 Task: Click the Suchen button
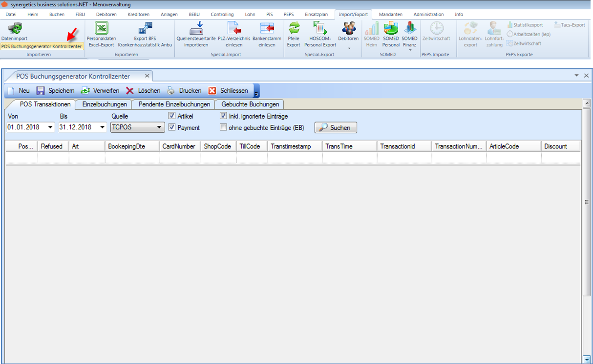[336, 127]
